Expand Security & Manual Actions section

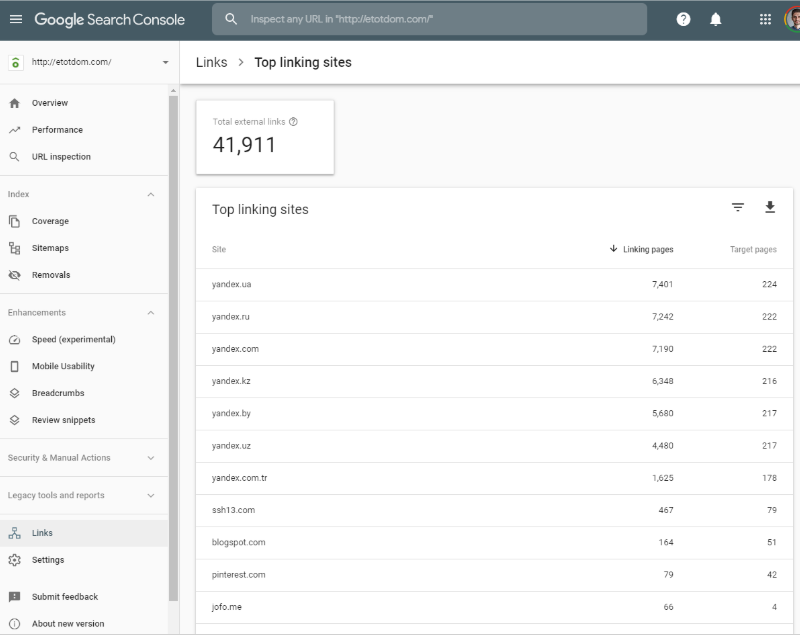click(x=151, y=458)
